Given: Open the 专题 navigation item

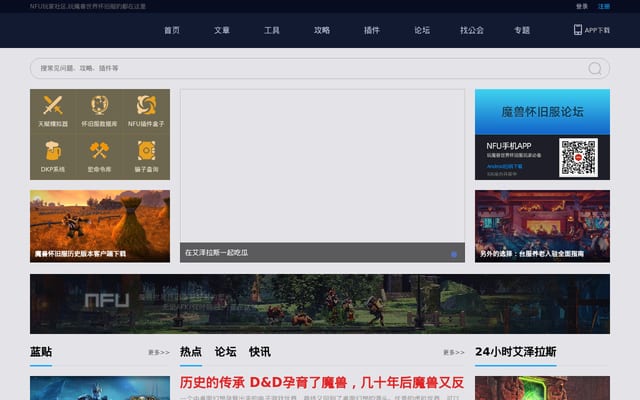Looking at the screenshot, I should [522, 30].
